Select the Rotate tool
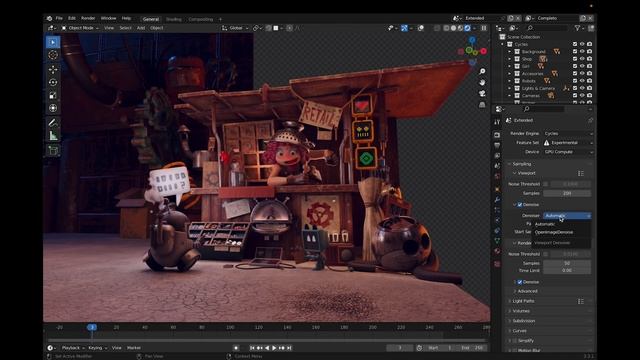The image size is (640, 360). tap(53, 82)
